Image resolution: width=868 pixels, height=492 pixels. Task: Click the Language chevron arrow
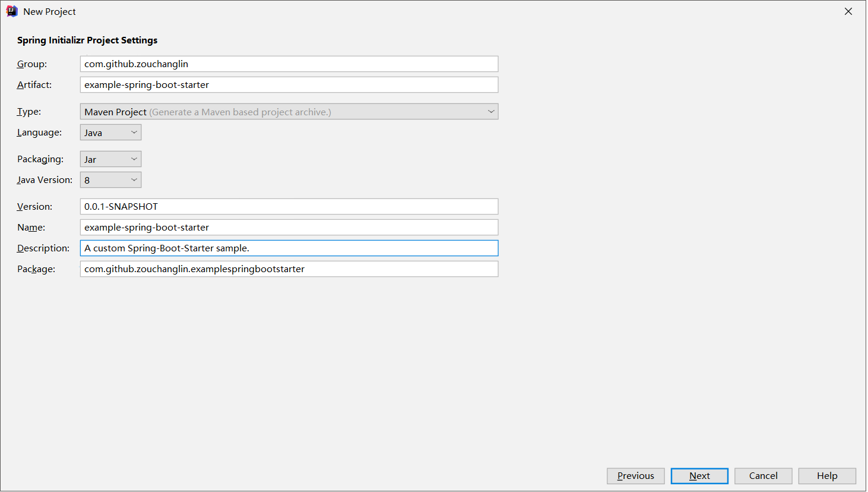(134, 133)
